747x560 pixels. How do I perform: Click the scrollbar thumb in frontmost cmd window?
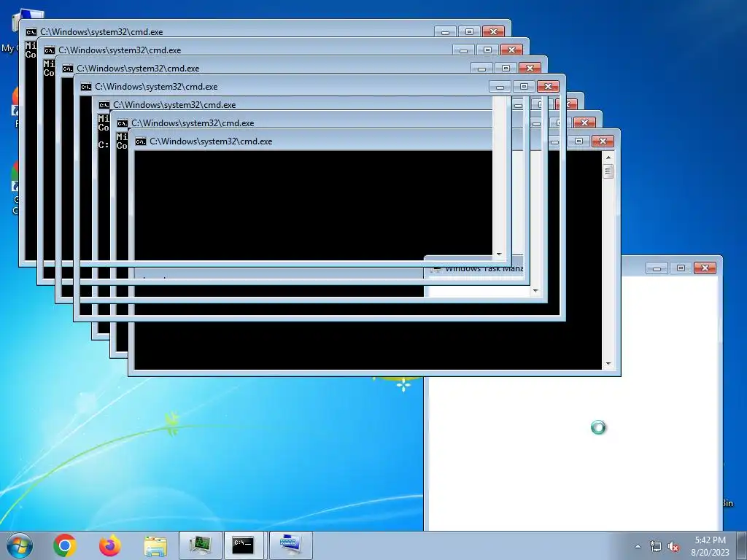pyautogui.click(x=608, y=171)
